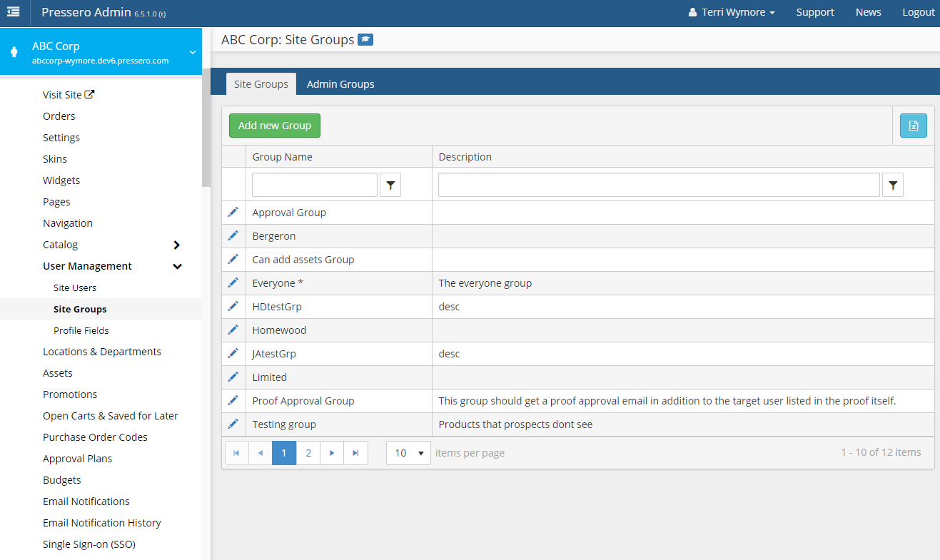Expand the Terri Wymore user menu
940x560 pixels.
(x=732, y=12)
